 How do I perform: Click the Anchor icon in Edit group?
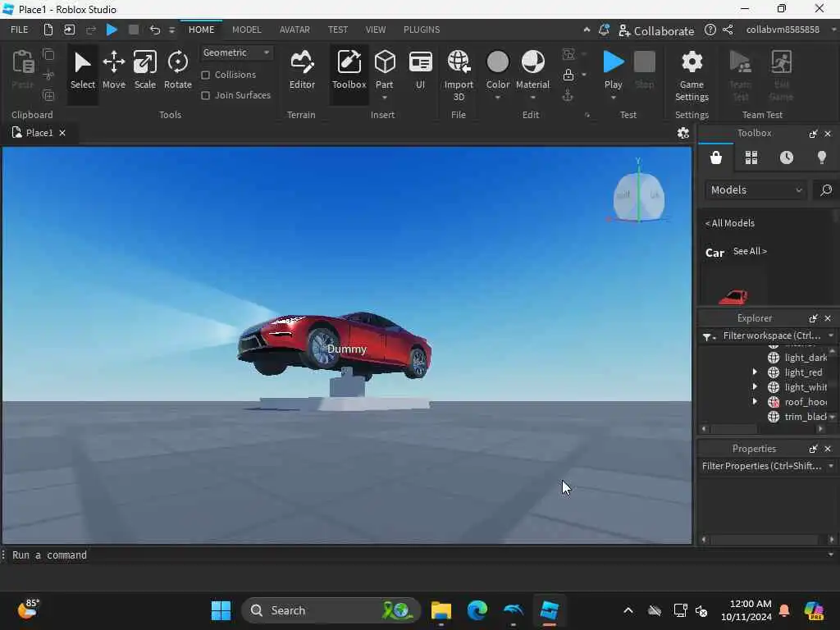tap(568, 95)
